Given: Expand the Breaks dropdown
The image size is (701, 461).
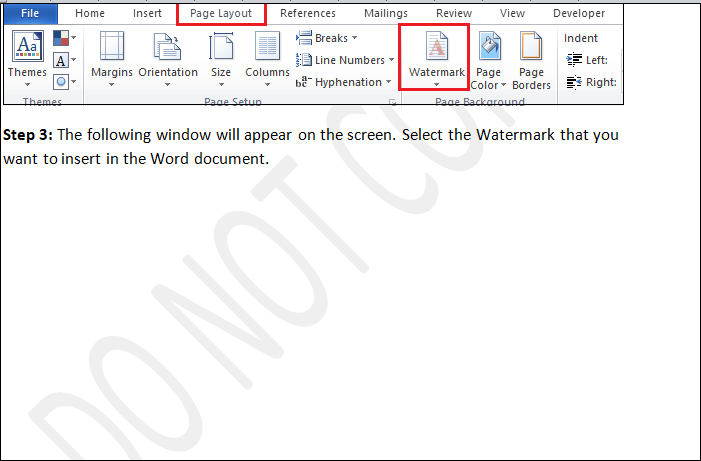Looking at the screenshot, I should point(327,38).
